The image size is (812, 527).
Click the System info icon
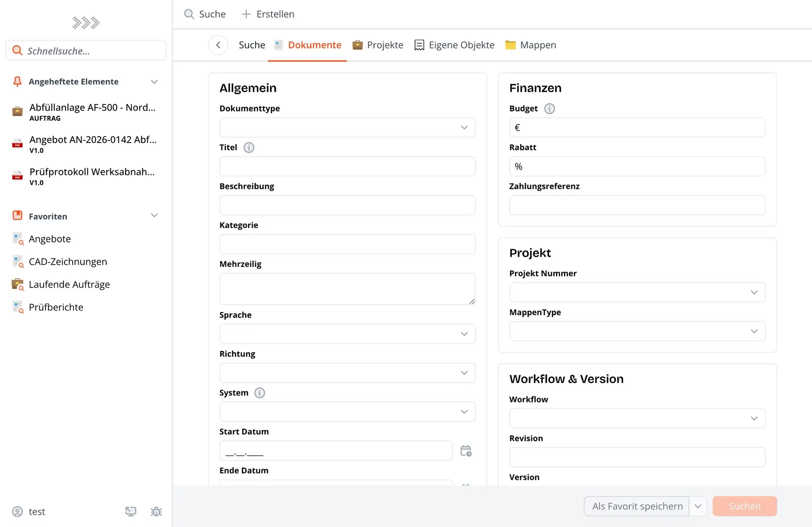pyautogui.click(x=260, y=393)
